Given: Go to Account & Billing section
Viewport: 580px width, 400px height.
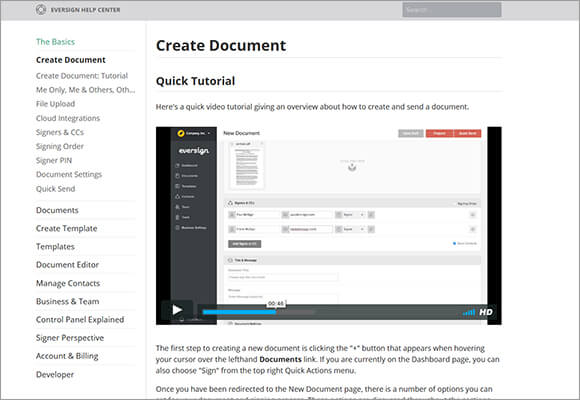Looking at the screenshot, I should (67, 356).
